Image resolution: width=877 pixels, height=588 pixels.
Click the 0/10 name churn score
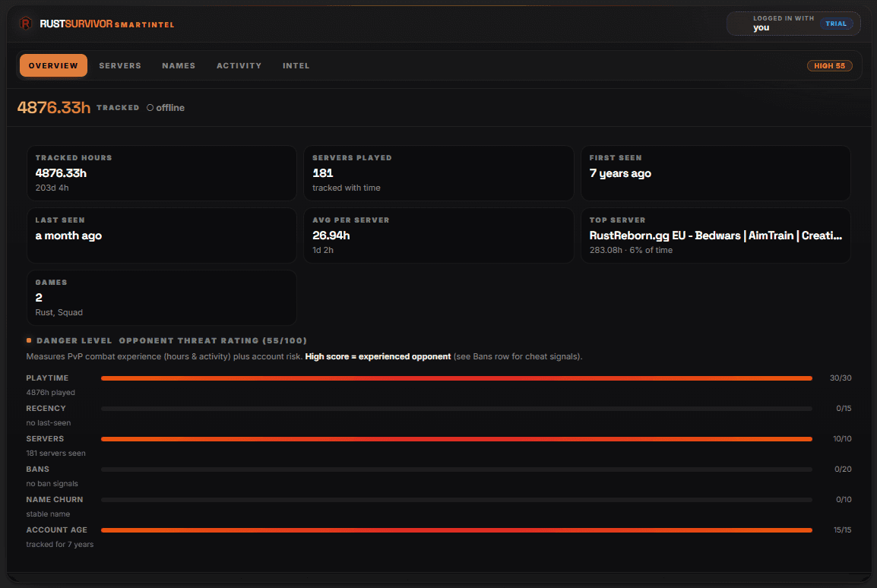[844, 500]
